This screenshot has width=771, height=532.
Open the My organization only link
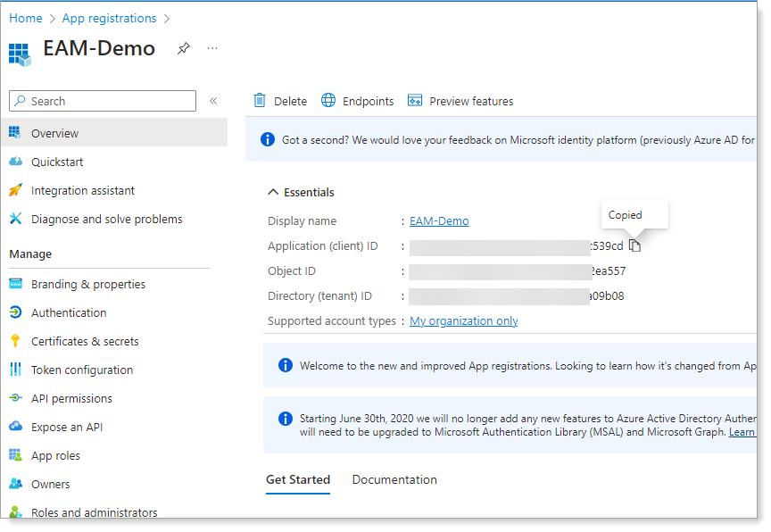463,320
